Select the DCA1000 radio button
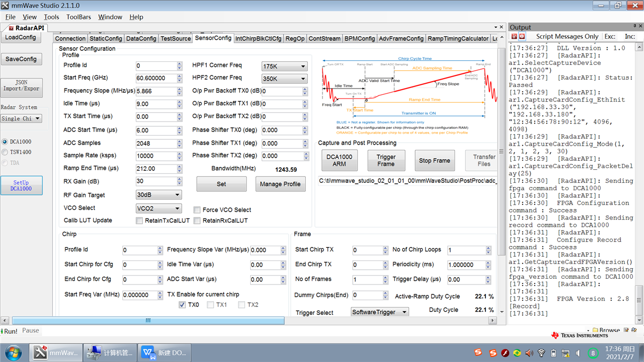 (5, 141)
